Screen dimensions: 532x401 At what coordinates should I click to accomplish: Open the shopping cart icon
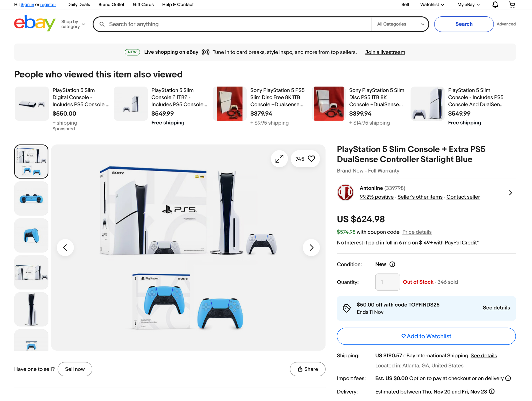point(512,5)
